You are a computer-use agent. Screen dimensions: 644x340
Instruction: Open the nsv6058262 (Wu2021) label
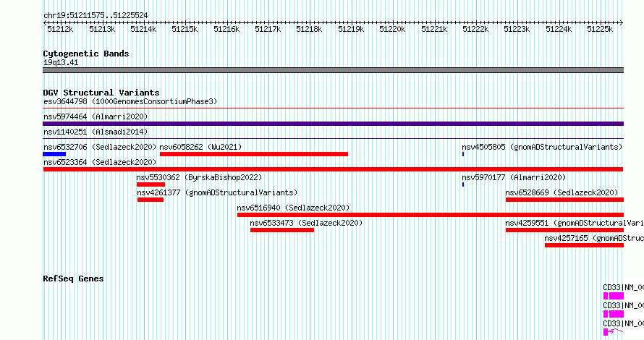[x=201, y=147]
